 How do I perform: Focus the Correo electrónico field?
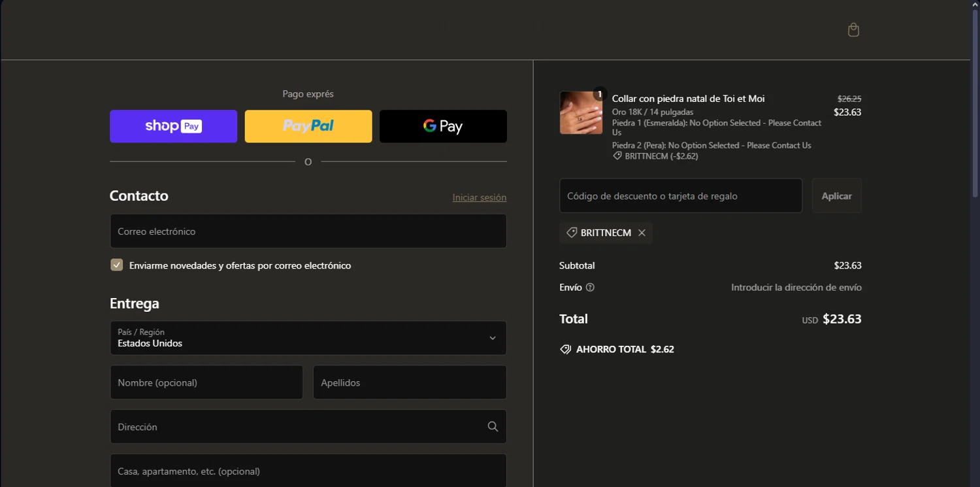(308, 231)
